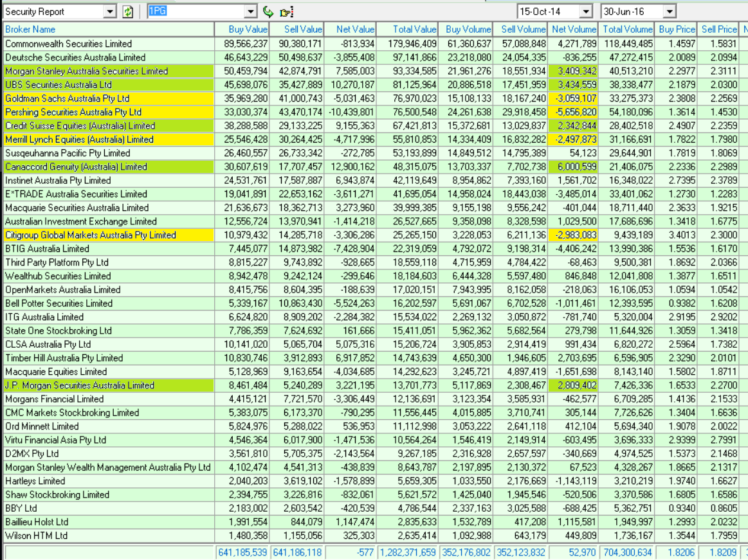Select Shaw Stockbroking Limited row

click(108, 494)
